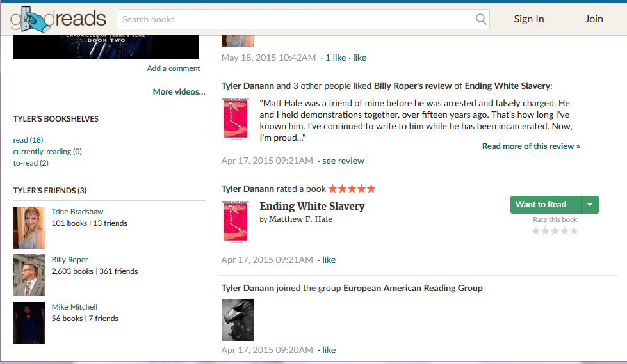The image size is (627, 364).
Task: Click the 13 friends link under Trine Bradshaw
Action: [110, 223]
